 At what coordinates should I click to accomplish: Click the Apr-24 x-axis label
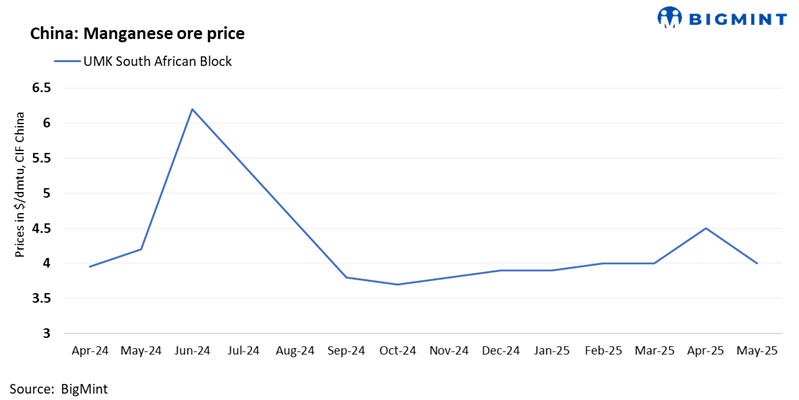click(90, 351)
